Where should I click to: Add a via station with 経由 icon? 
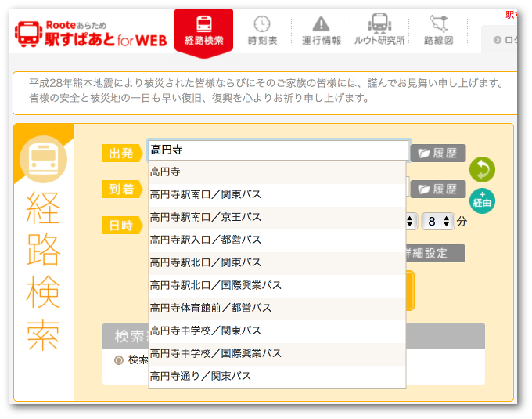(x=482, y=201)
